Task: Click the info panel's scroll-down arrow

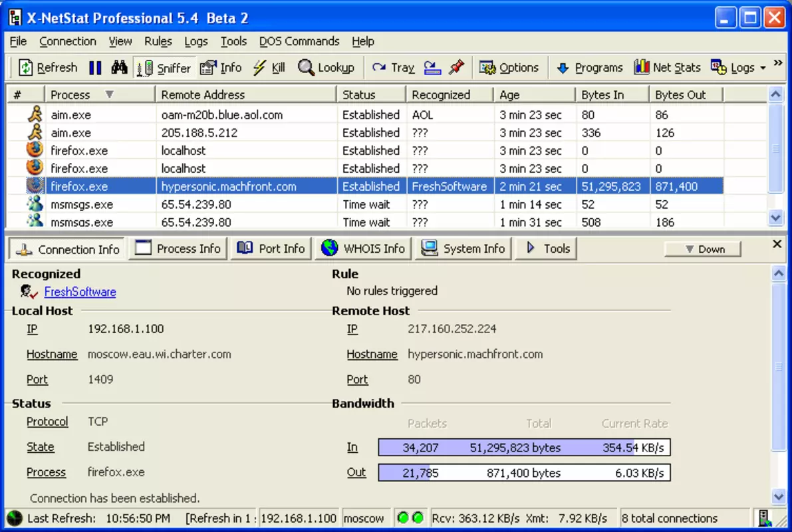Action: point(778,496)
